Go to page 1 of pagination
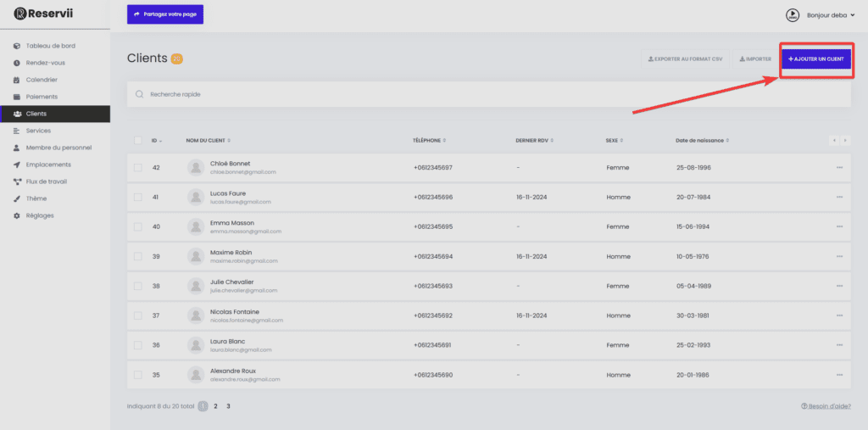 pos(203,406)
